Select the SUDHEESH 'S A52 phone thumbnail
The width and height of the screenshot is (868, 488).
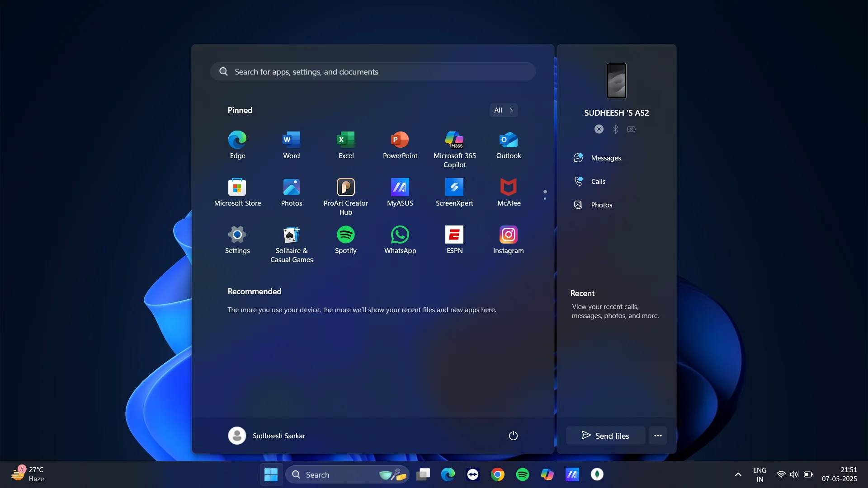[617, 81]
